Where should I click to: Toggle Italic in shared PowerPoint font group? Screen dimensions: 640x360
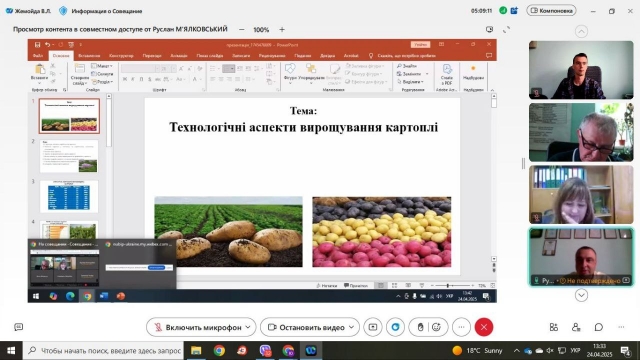point(133,79)
